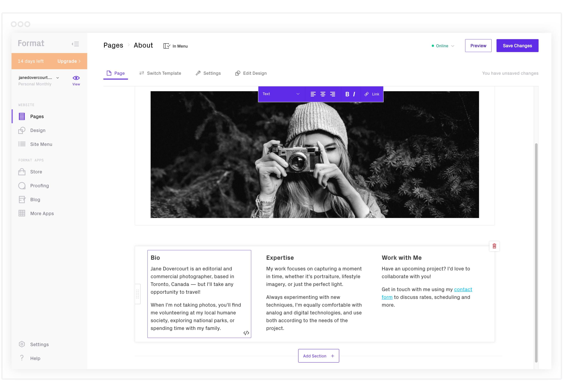Toggle italic formatting in text toolbar

pyautogui.click(x=354, y=94)
